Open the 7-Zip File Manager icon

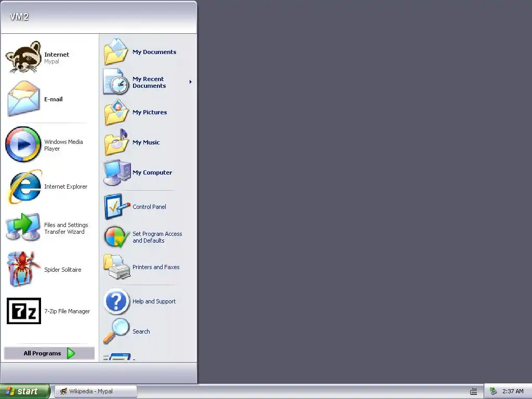24,311
